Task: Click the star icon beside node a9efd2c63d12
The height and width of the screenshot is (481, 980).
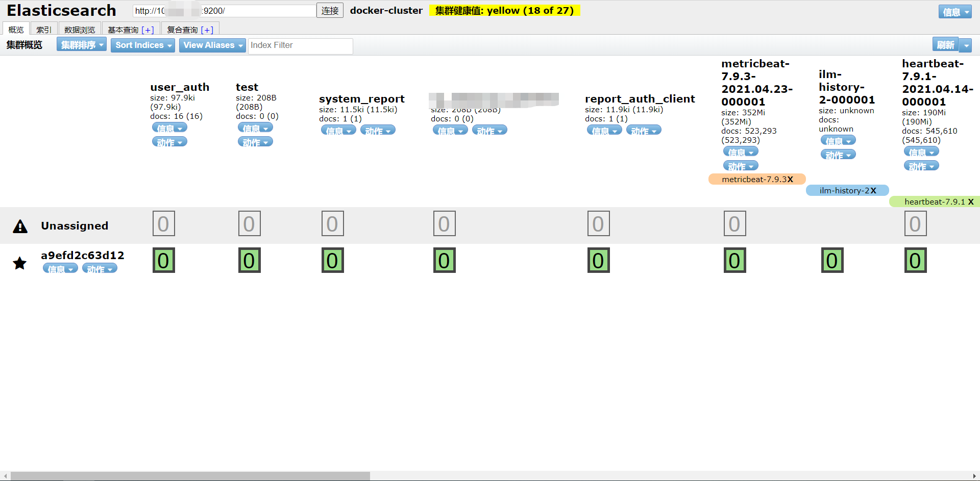Action: pos(19,263)
